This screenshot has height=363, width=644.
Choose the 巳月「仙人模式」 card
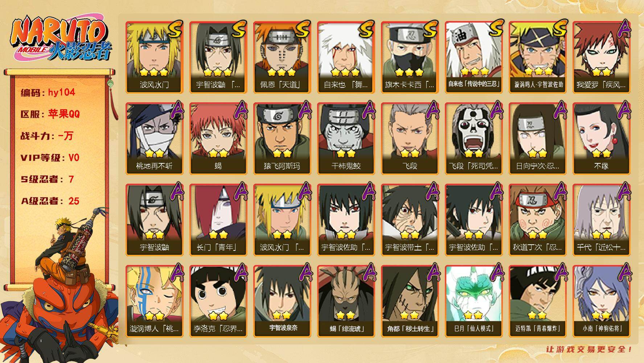click(473, 301)
